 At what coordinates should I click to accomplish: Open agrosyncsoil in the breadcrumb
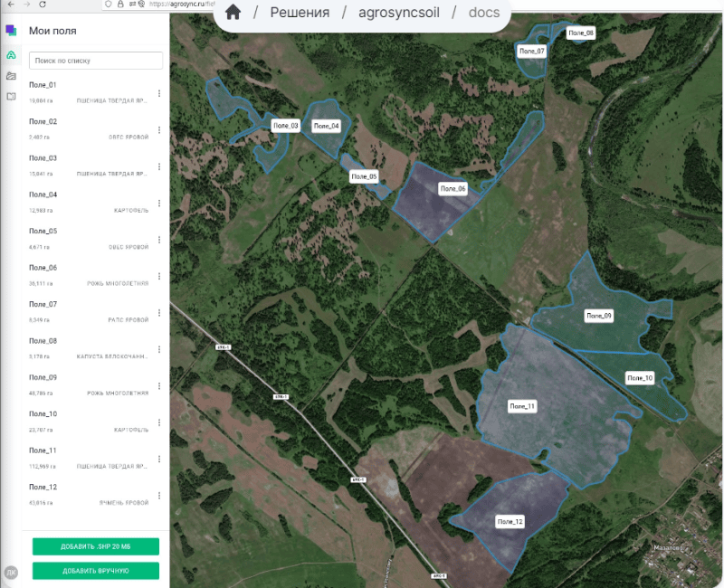[x=400, y=13]
